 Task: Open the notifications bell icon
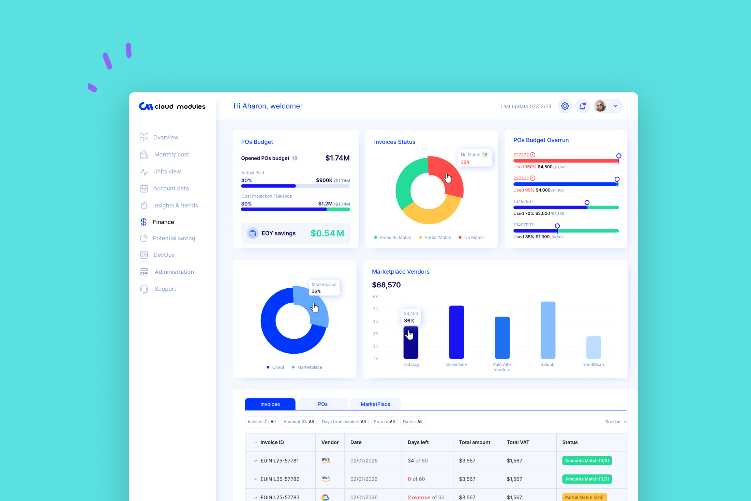[582, 106]
